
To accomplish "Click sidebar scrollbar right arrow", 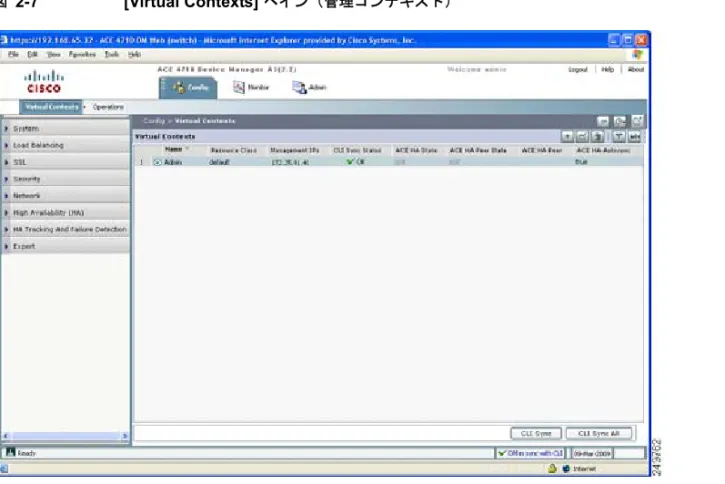I will pyautogui.click(x=125, y=435).
